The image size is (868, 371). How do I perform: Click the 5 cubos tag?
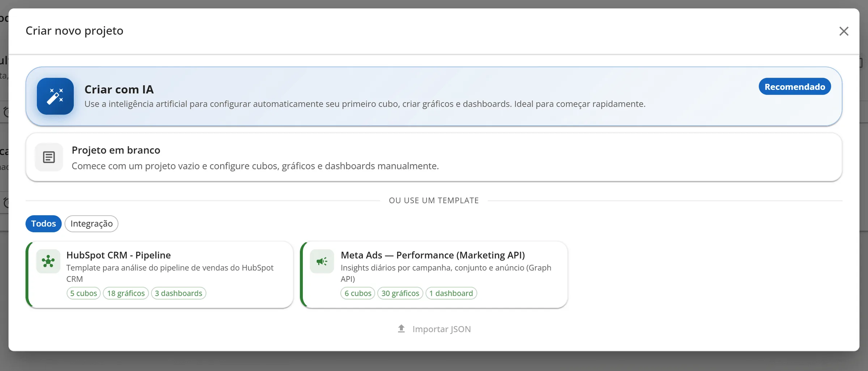click(x=84, y=293)
